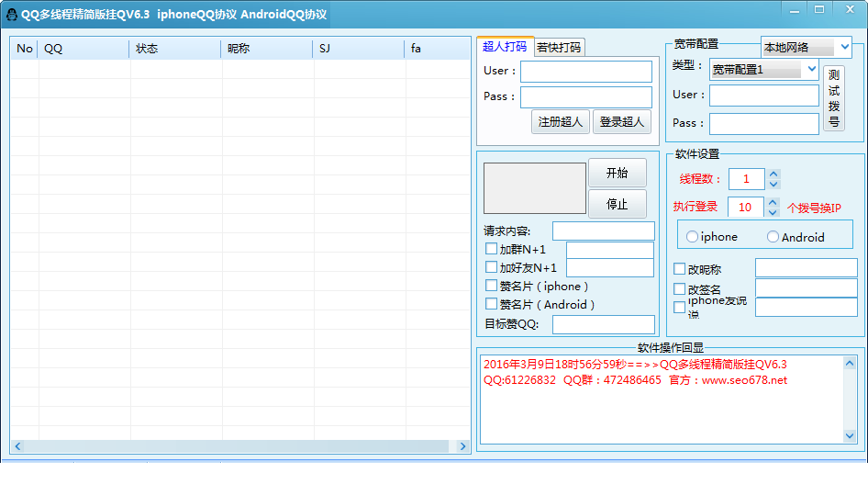This screenshot has height=484, width=868.
Task: Decrease 线程数 with down arrow
Action: tap(773, 185)
